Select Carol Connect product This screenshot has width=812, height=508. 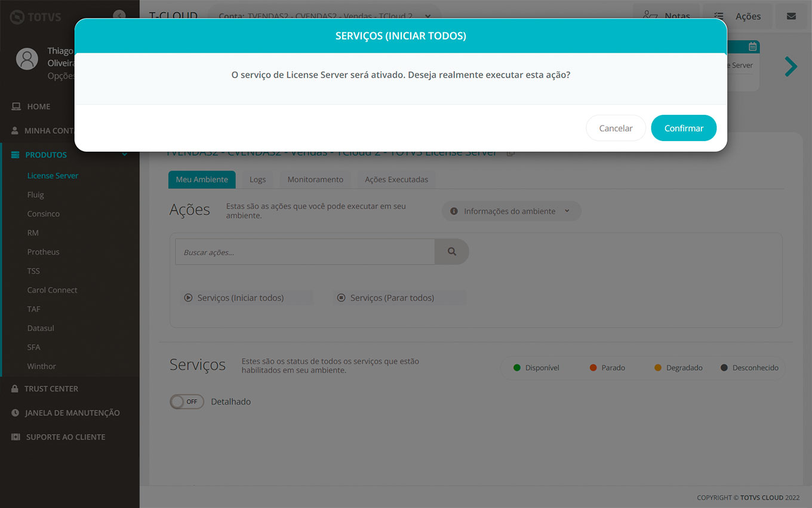52,290
